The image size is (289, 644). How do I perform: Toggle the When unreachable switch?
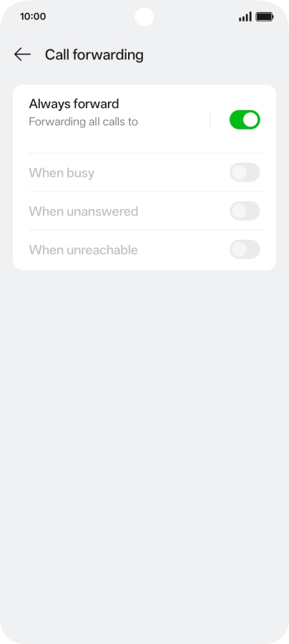pos(245,249)
